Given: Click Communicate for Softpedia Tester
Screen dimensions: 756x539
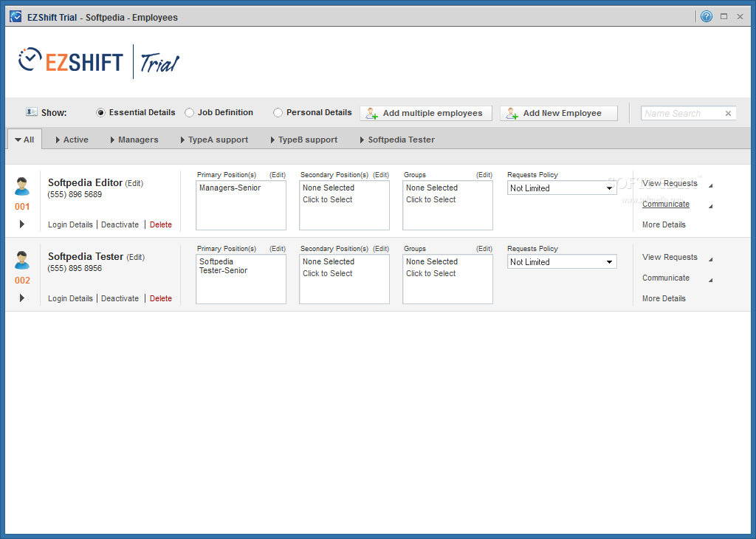Looking at the screenshot, I should (x=666, y=278).
